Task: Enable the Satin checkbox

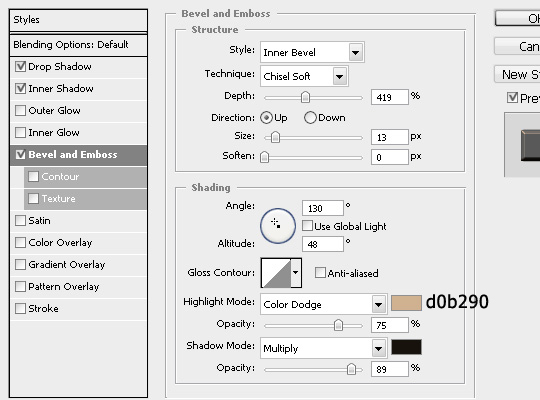Action: pos(20,220)
